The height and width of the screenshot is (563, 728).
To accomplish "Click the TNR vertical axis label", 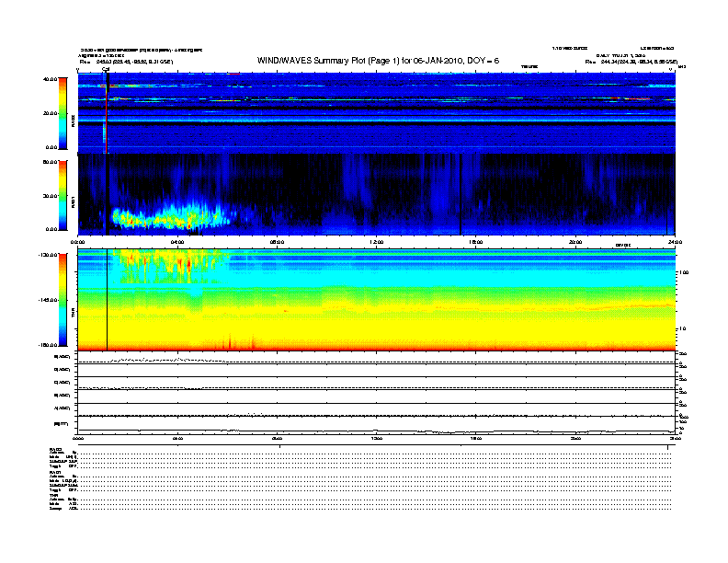I will click(73, 315).
